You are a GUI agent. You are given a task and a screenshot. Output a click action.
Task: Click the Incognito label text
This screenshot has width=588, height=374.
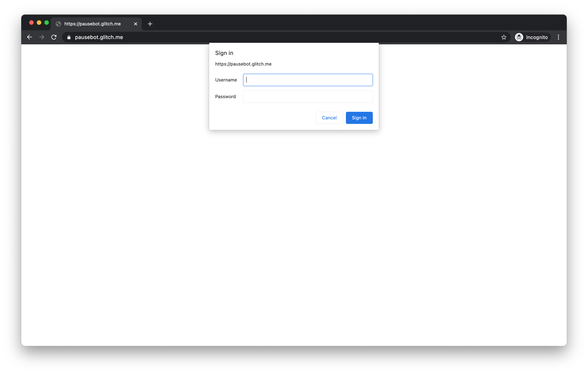click(x=537, y=37)
